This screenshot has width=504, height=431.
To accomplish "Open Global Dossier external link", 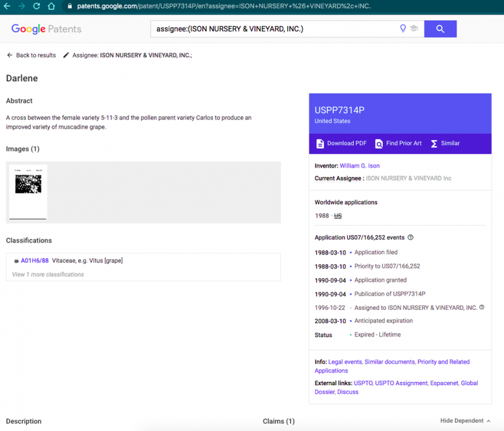I will coord(396,388).
